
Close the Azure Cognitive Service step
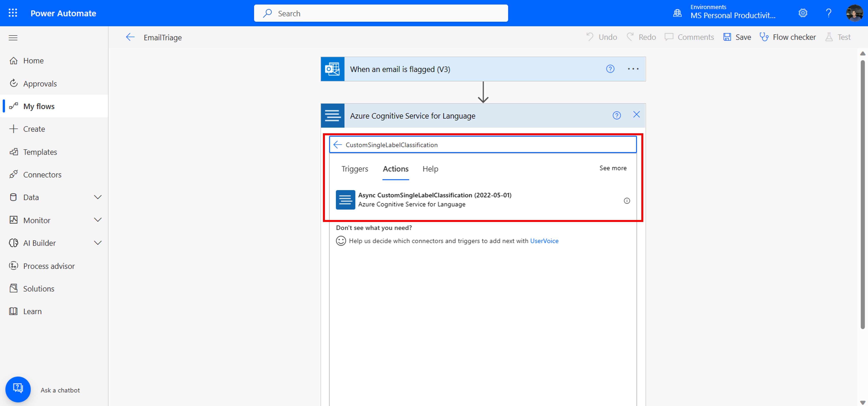[x=636, y=115]
